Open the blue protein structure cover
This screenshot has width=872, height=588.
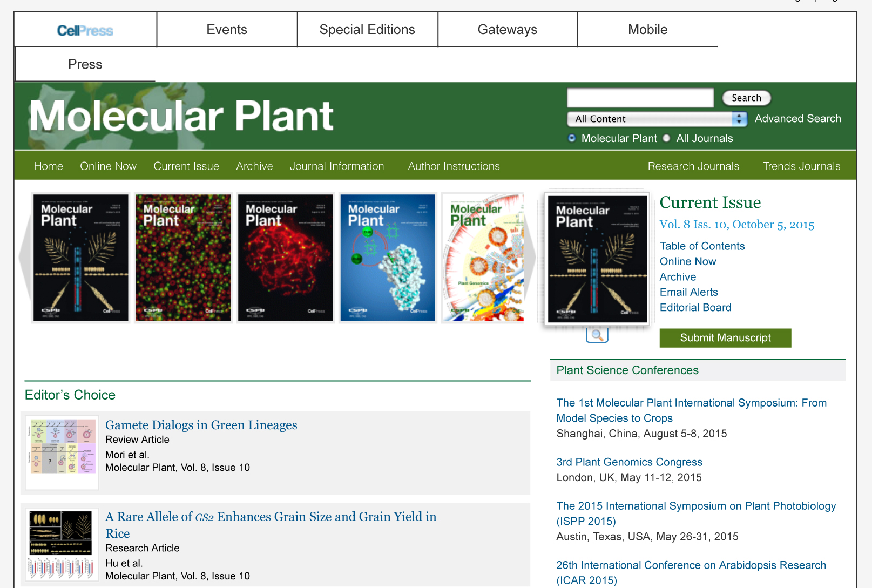[388, 258]
